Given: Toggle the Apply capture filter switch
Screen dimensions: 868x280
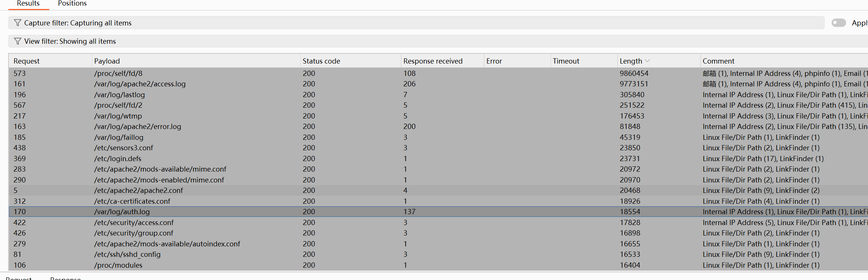Looking at the screenshot, I should pos(838,23).
